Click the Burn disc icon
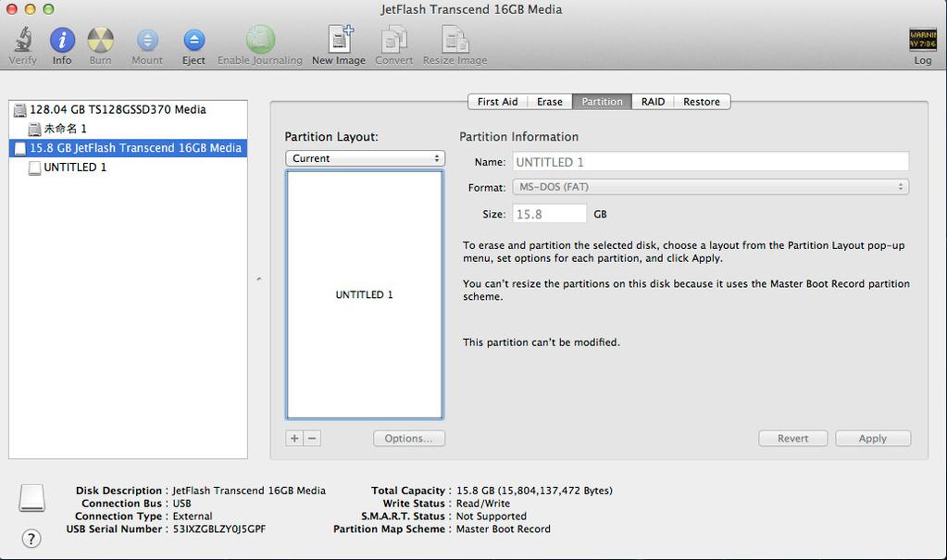The image size is (947, 560). pos(100,40)
